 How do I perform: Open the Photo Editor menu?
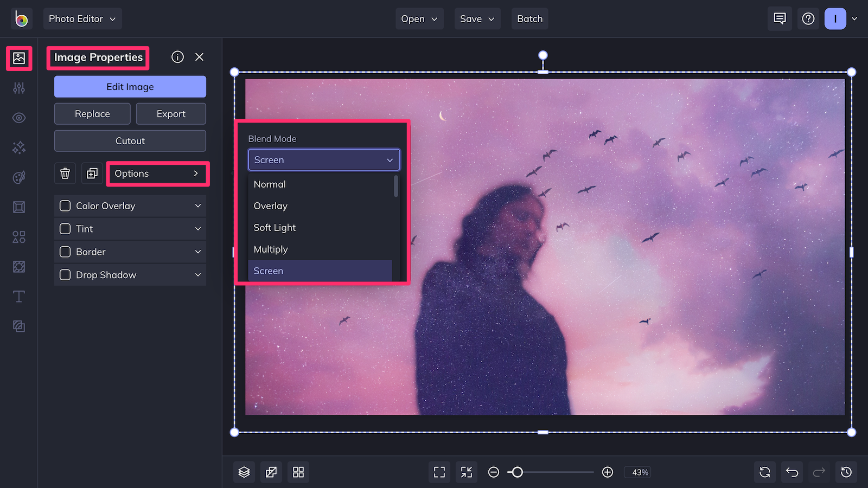(x=82, y=18)
